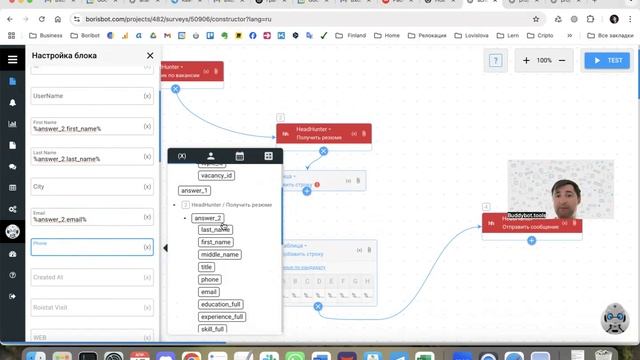Click the (x) icon in Phone field

click(147, 247)
